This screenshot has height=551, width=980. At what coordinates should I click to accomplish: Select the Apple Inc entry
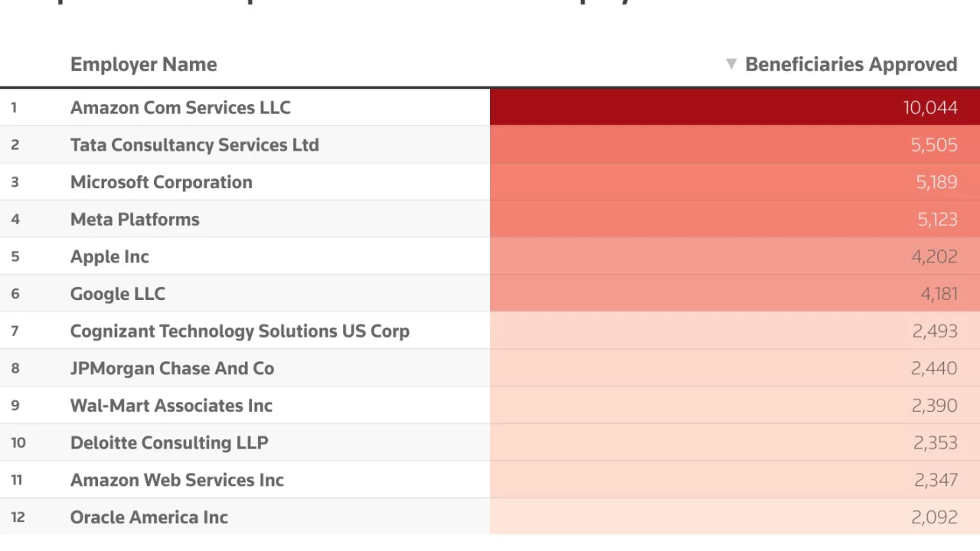click(x=109, y=256)
